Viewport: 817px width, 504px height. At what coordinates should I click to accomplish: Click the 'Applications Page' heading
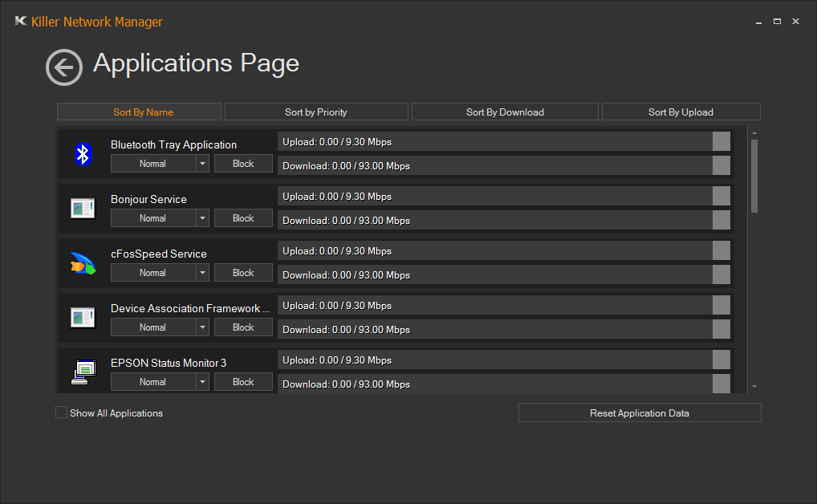pos(196,63)
